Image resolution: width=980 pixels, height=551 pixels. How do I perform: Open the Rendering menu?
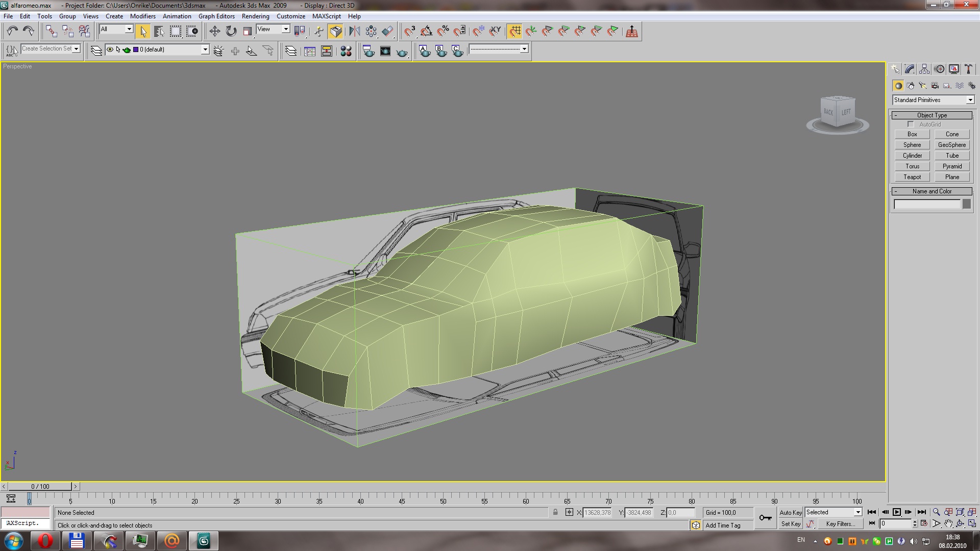(255, 16)
